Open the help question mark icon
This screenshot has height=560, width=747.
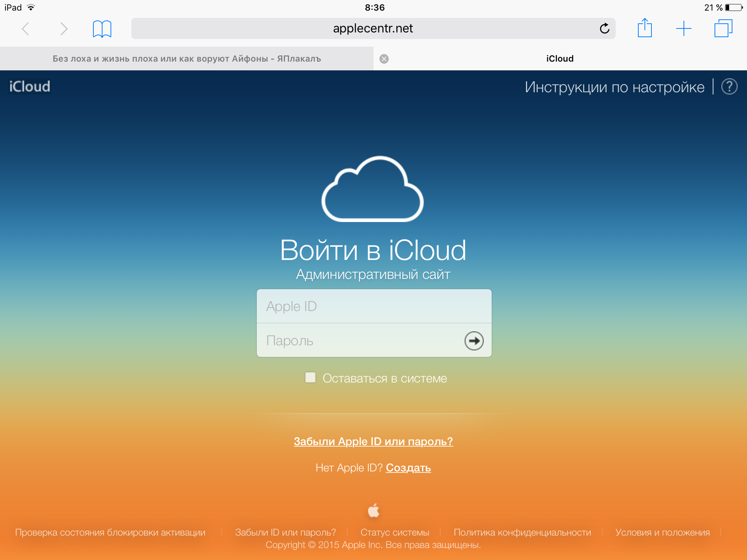729,87
